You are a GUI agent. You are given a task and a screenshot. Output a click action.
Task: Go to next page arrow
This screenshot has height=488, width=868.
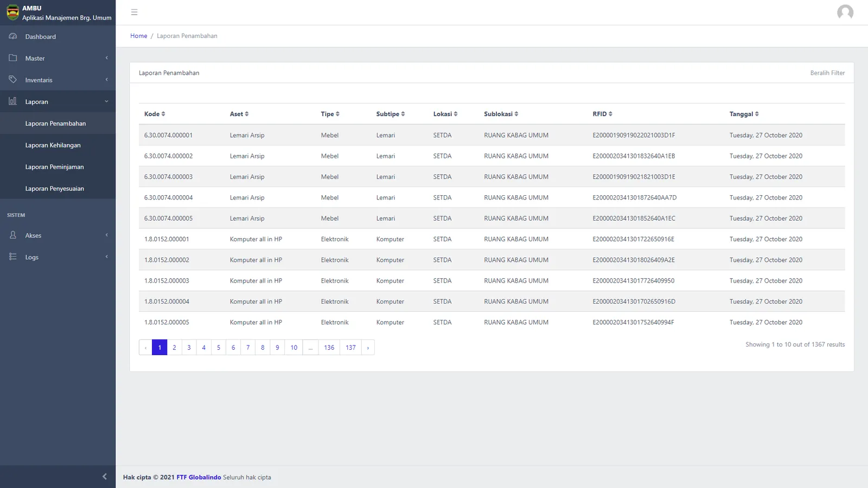[x=368, y=348]
